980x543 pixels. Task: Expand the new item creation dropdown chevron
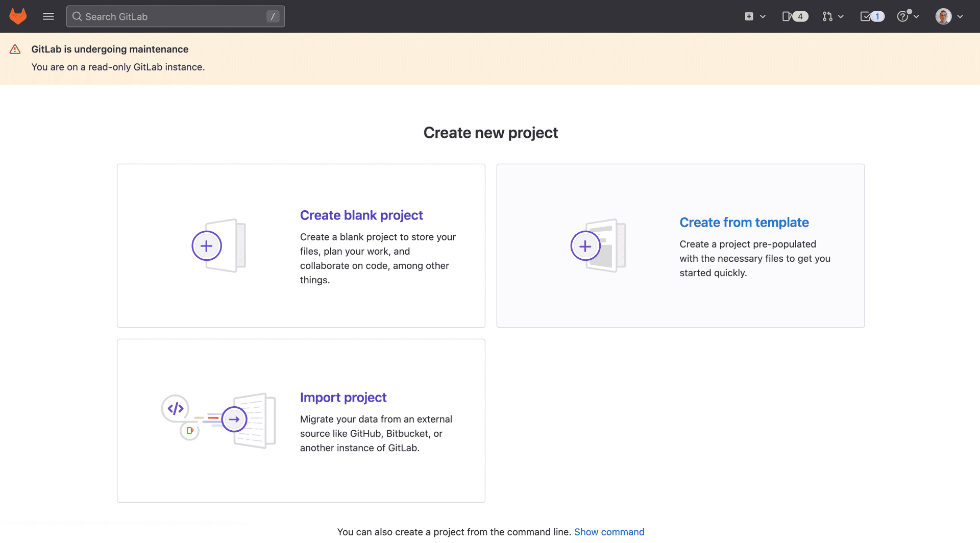(x=763, y=16)
